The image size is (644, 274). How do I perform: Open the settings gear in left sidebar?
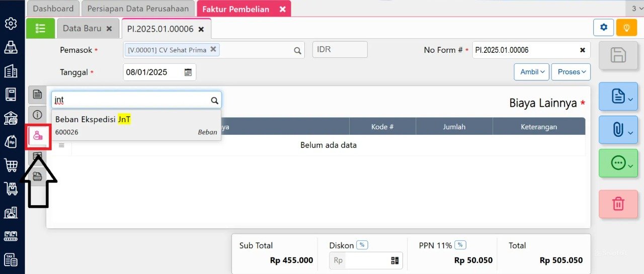point(11,24)
